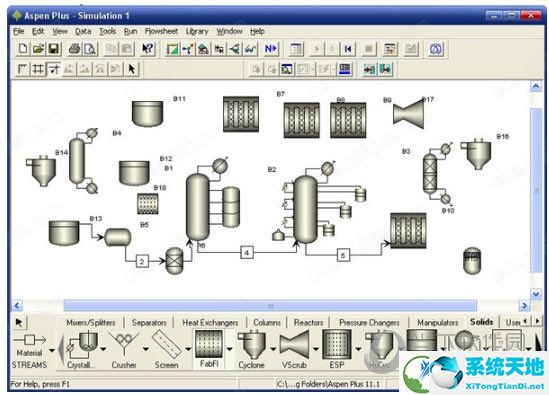Switch to the Columns model tab
The width and height of the screenshot is (549, 395).
tap(267, 323)
